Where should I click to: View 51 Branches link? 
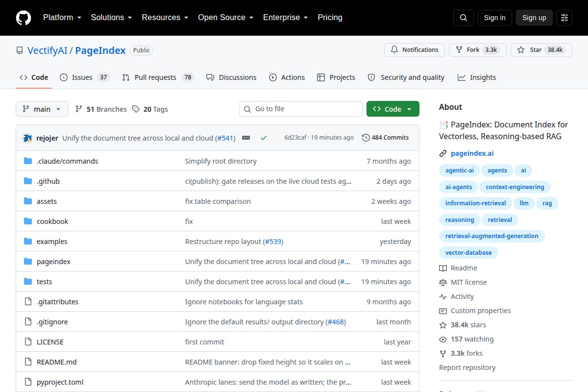(101, 109)
